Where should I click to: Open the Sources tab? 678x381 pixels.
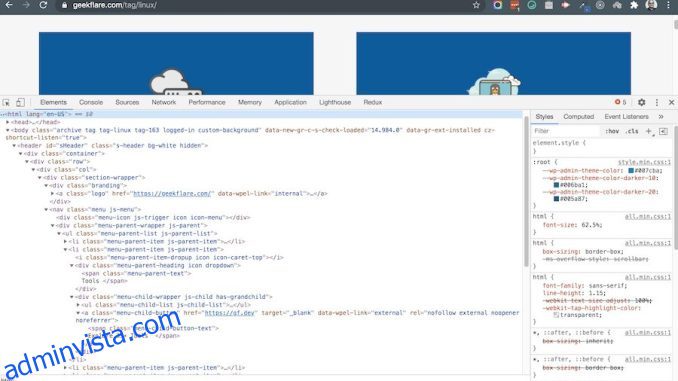click(x=127, y=102)
